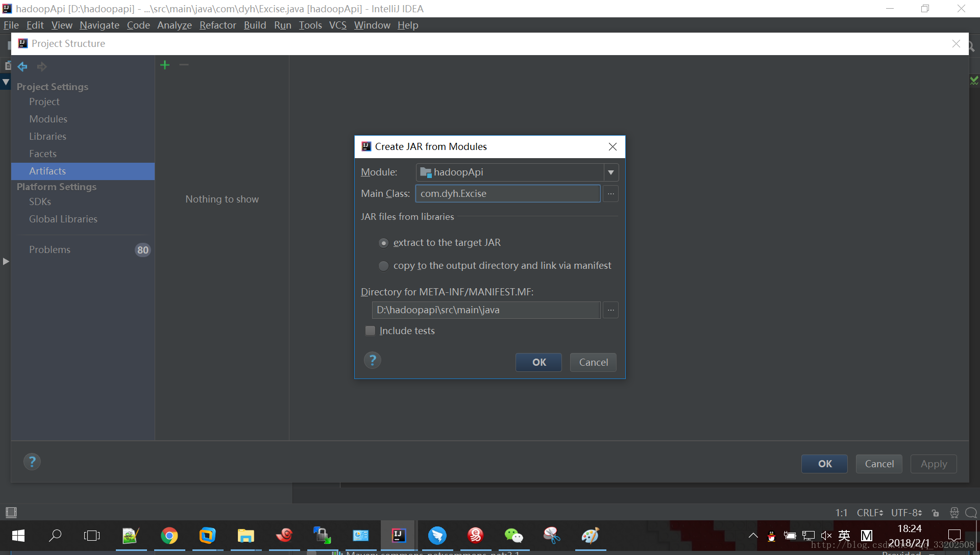Browse manifest directory with ellipsis button
Image resolution: width=980 pixels, height=555 pixels.
[610, 310]
